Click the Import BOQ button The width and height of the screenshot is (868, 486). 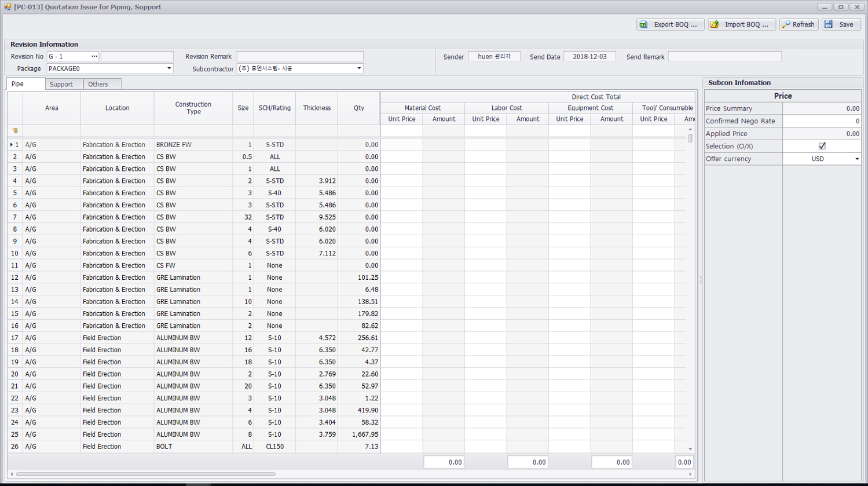741,24
